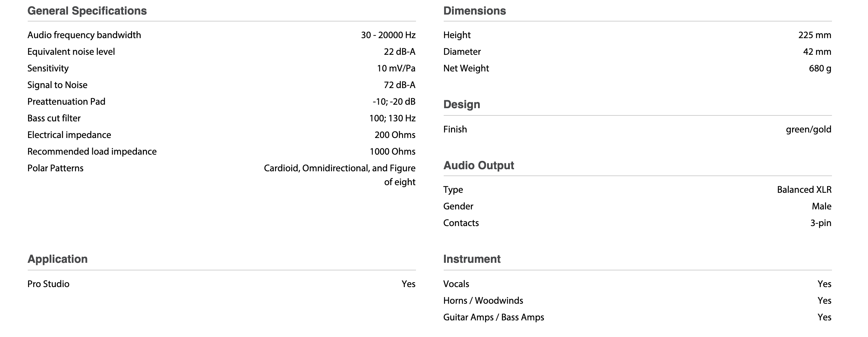This screenshot has height=337, width=868.
Task: Click the Polar Patterns label
Action: pyautogui.click(x=55, y=168)
